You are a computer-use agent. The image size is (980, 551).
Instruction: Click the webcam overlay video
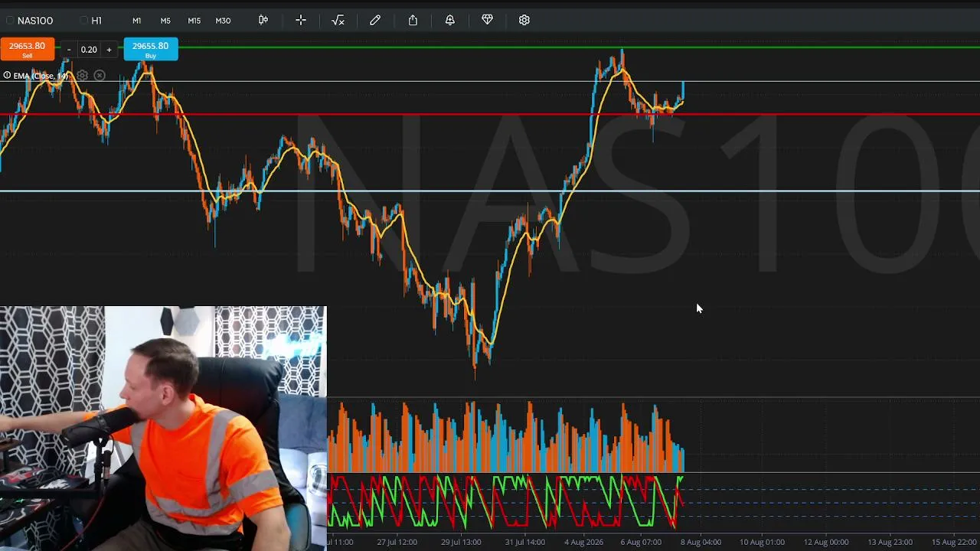point(163,429)
